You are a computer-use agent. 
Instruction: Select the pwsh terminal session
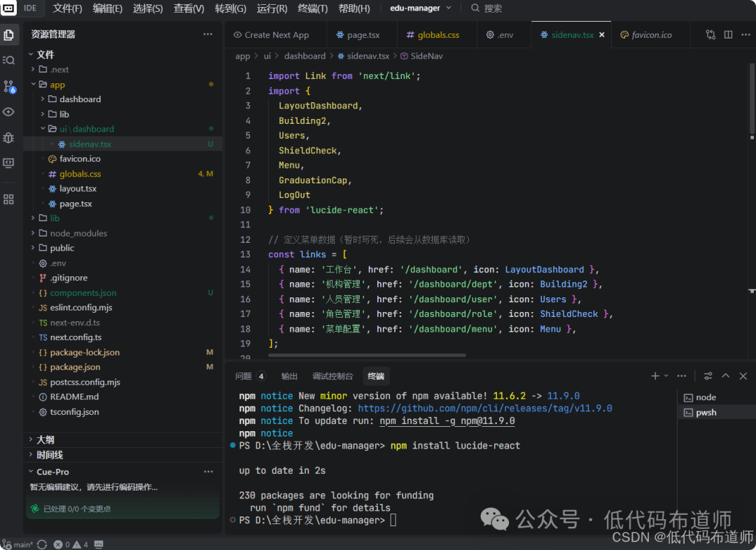click(x=706, y=412)
